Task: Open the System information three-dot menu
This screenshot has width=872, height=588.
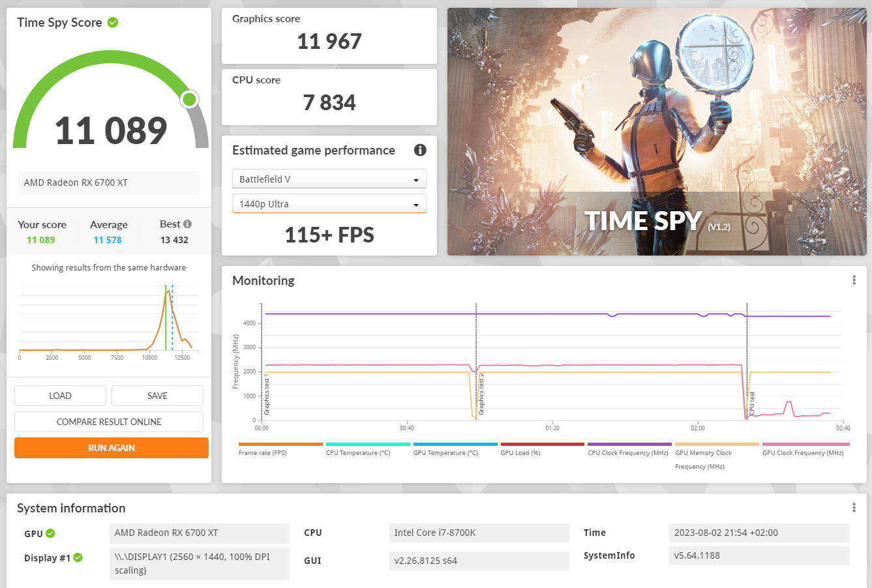Action: pos(854,508)
